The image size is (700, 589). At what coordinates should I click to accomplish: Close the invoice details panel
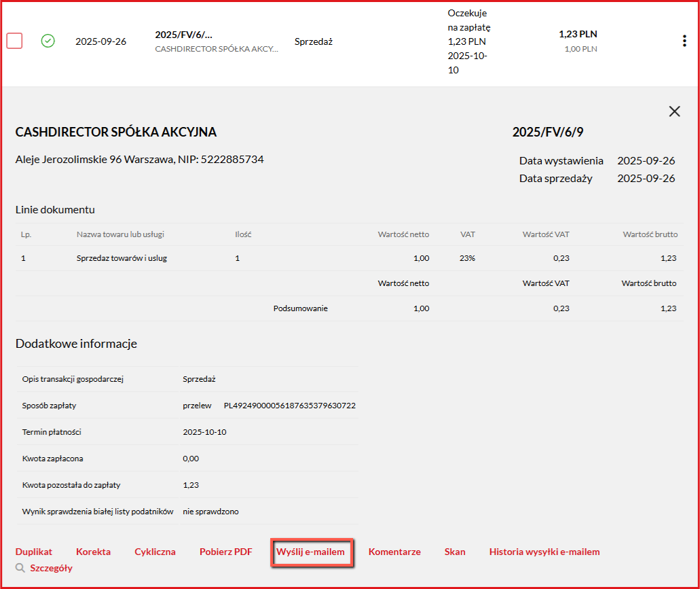tap(675, 111)
